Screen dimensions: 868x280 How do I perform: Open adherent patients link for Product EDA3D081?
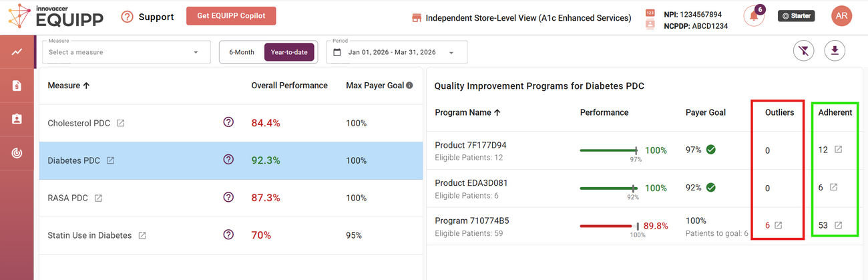[833, 188]
